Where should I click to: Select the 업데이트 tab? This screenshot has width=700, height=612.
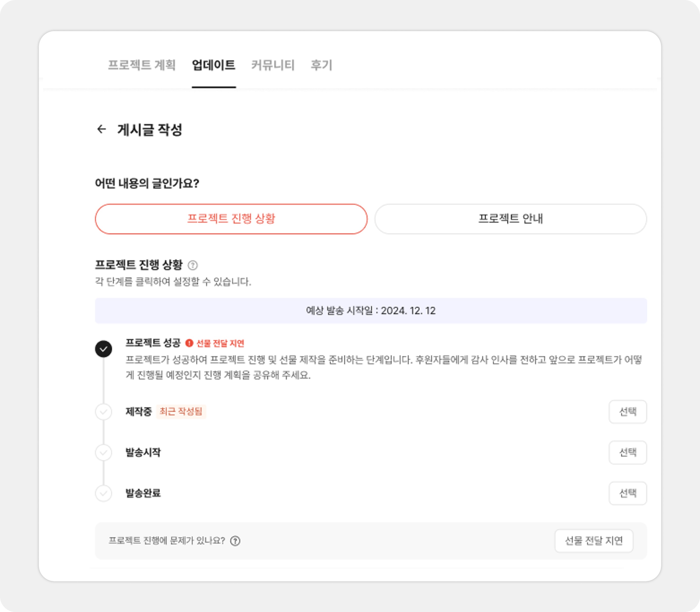coord(214,65)
